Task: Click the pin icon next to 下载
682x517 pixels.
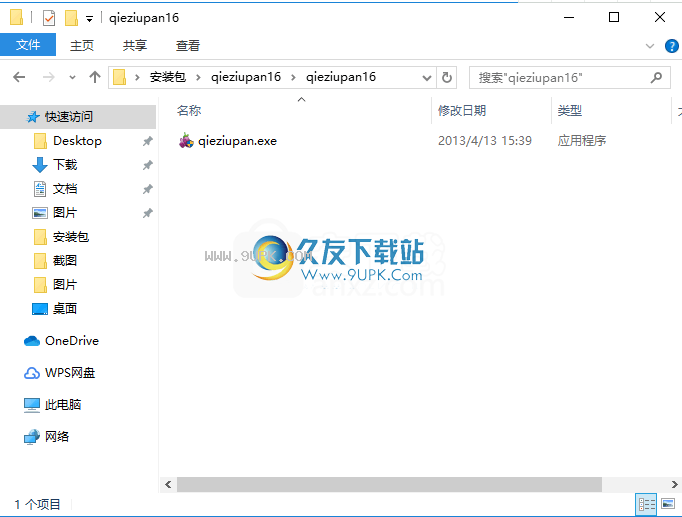Action: [148, 165]
